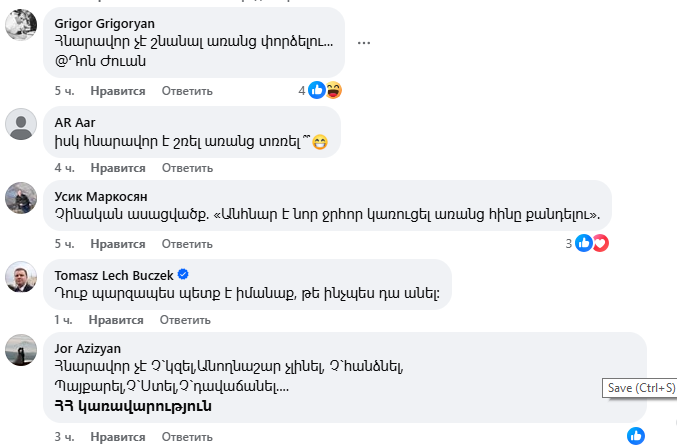This screenshot has height=448, width=677.
Task: Click the like reaction icon on Jor Azizyan's comment
Action: pyautogui.click(x=636, y=436)
